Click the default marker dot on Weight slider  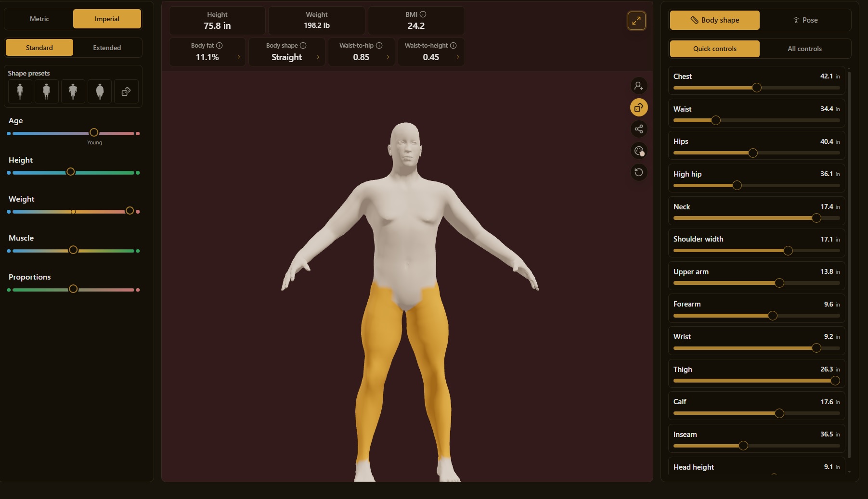[x=73, y=212]
